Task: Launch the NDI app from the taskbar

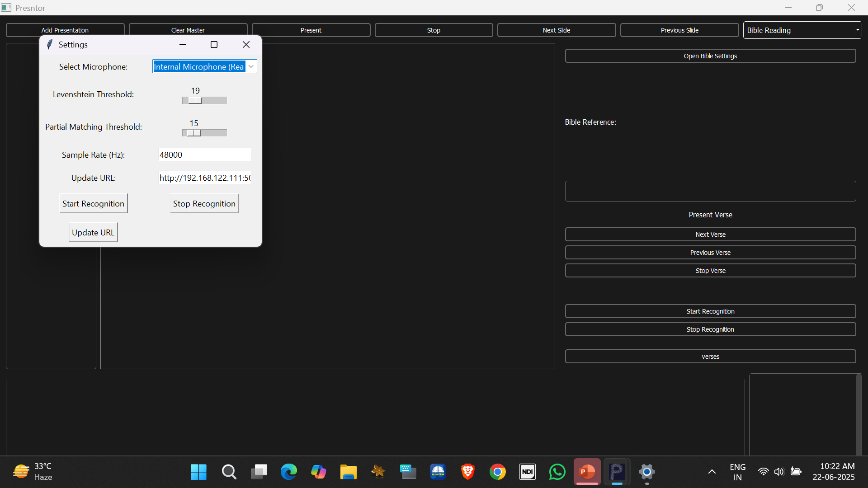Action: point(527,472)
